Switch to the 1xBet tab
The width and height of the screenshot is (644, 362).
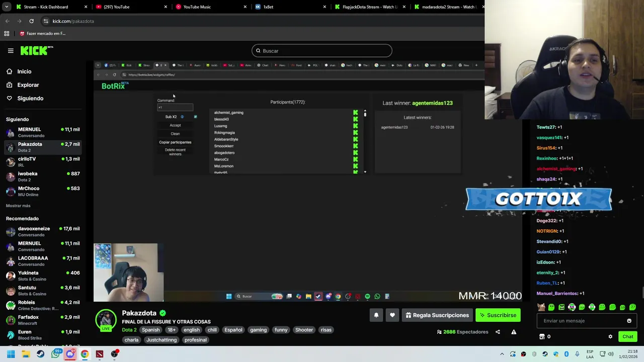[x=291, y=7]
